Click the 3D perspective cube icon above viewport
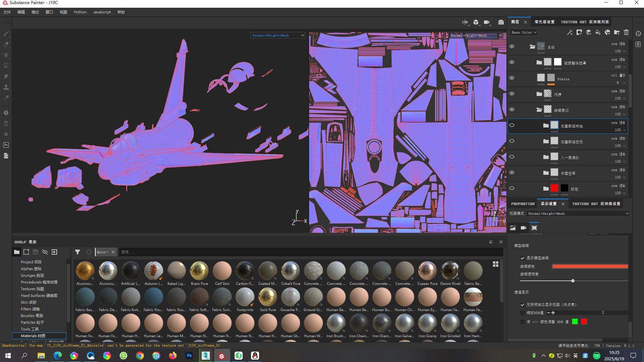 click(476, 22)
